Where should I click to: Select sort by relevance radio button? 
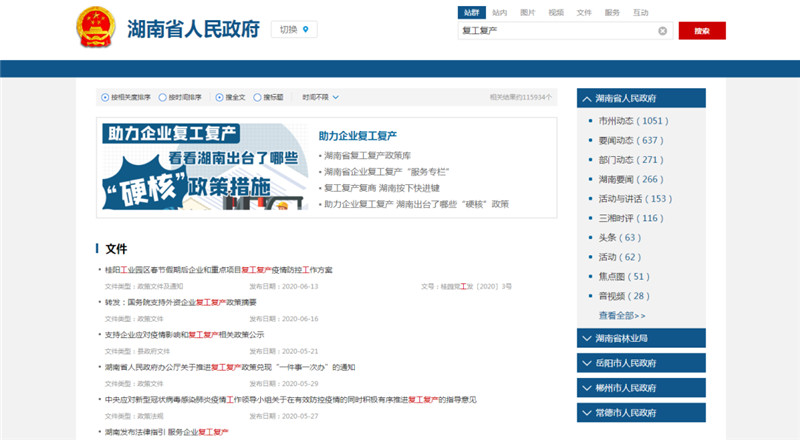105,97
